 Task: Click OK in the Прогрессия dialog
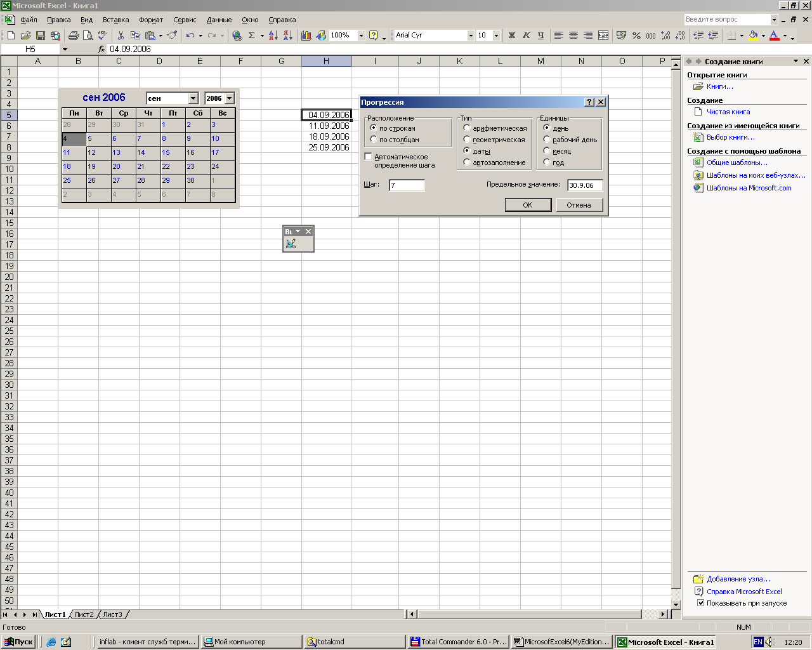[527, 205]
